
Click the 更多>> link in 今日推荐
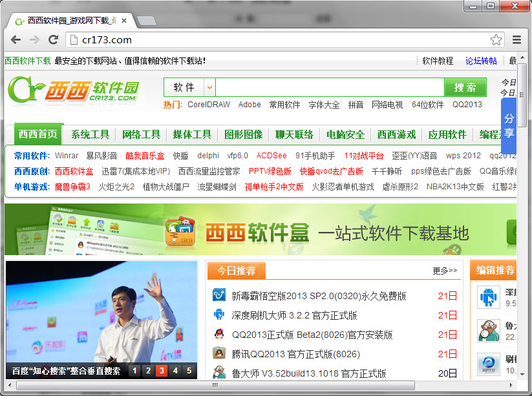click(445, 271)
